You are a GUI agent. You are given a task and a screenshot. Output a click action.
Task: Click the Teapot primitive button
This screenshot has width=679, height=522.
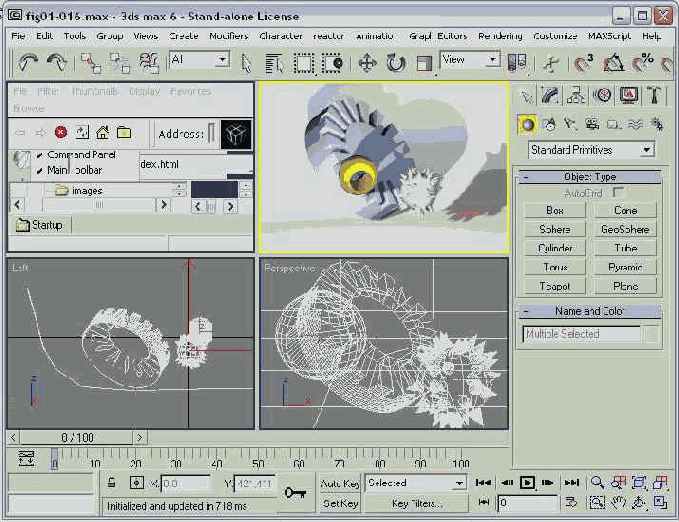(554, 286)
